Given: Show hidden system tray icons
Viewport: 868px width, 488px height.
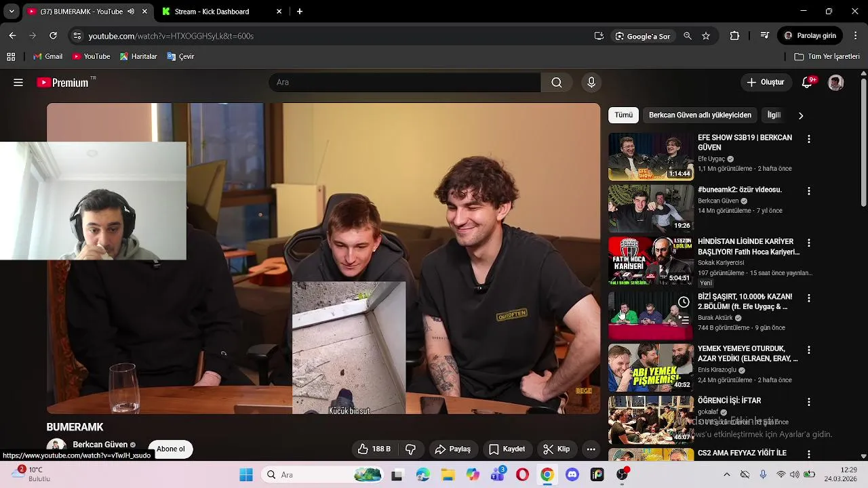Looking at the screenshot, I should coord(727,474).
